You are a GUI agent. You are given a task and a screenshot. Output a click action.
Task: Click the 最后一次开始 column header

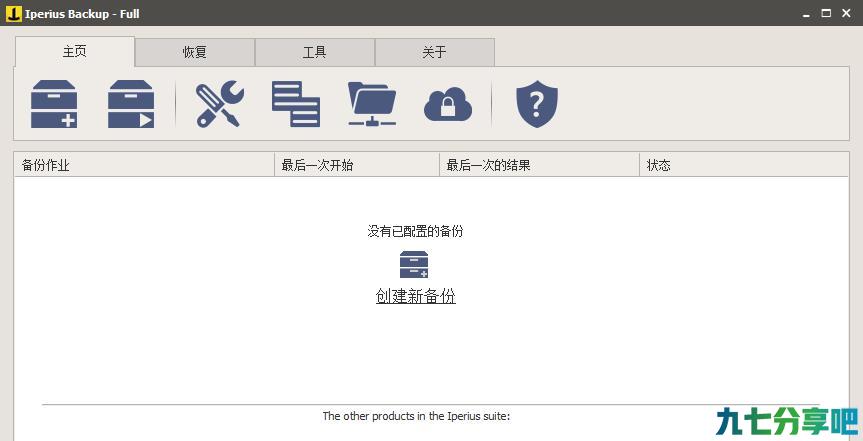[357, 165]
